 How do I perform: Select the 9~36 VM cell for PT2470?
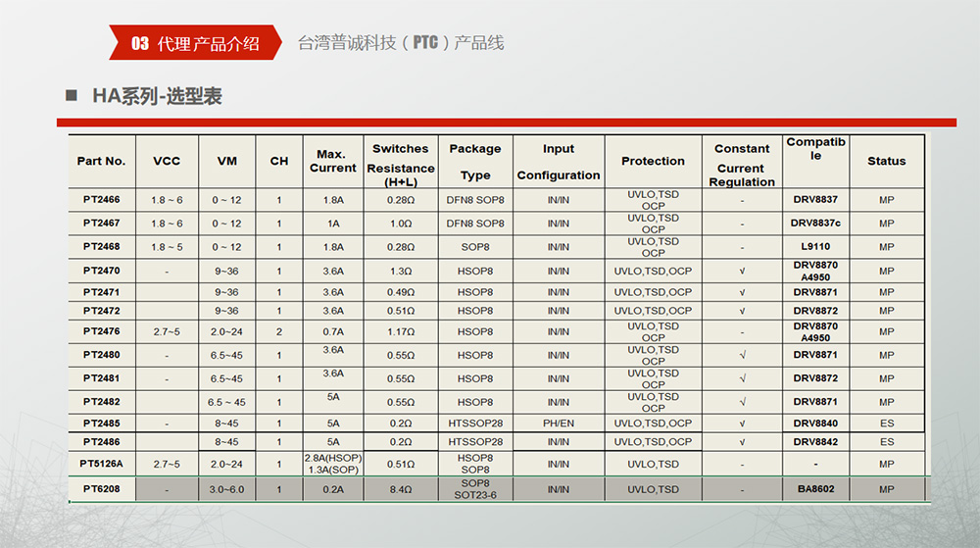(x=227, y=271)
